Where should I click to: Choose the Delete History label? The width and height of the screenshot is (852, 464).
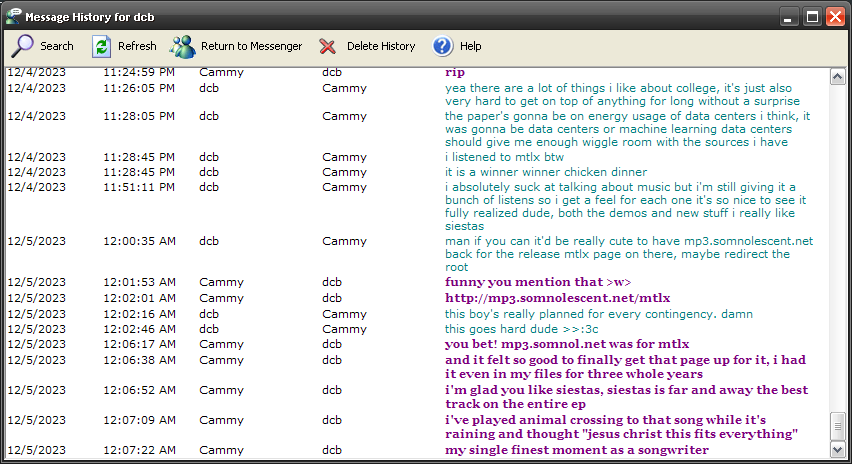click(380, 46)
